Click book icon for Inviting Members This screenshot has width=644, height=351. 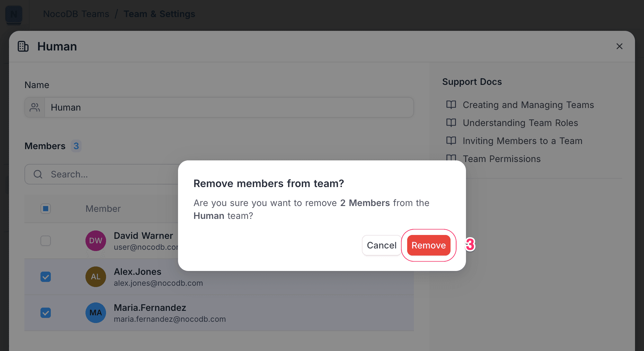(x=451, y=141)
